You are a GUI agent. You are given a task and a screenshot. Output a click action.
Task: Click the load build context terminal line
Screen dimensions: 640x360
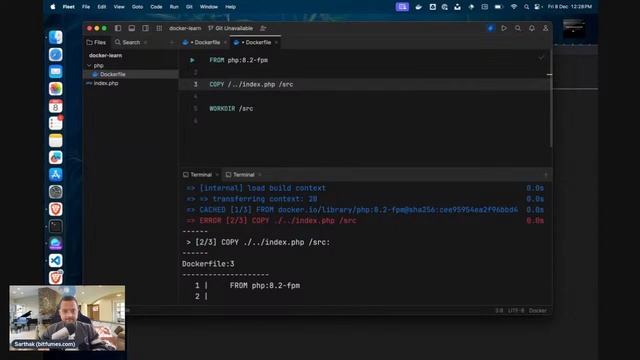(x=256, y=188)
